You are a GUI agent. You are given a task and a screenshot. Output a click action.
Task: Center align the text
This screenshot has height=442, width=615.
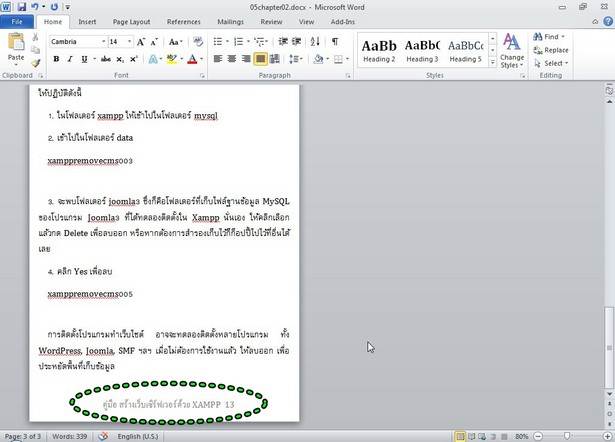click(x=232, y=59)
